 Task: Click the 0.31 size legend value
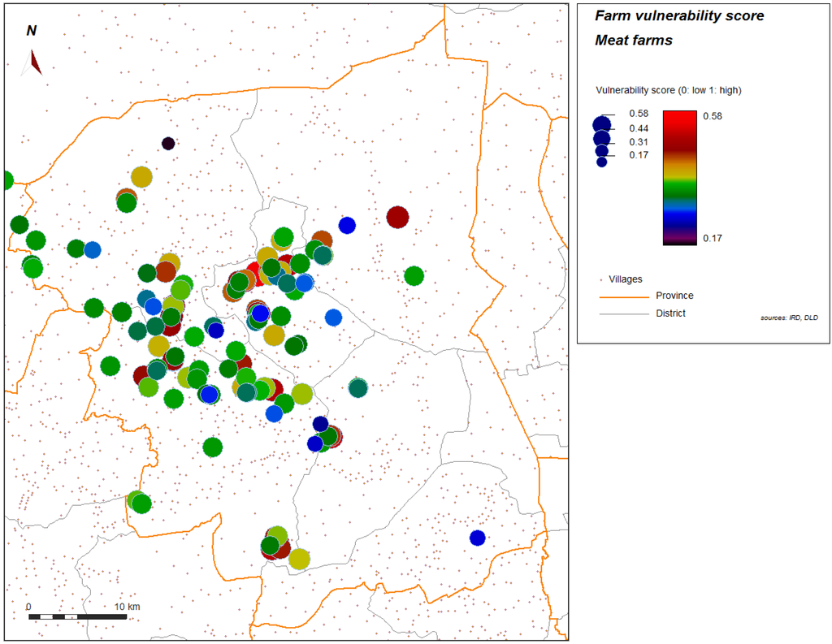pos(639,142)
